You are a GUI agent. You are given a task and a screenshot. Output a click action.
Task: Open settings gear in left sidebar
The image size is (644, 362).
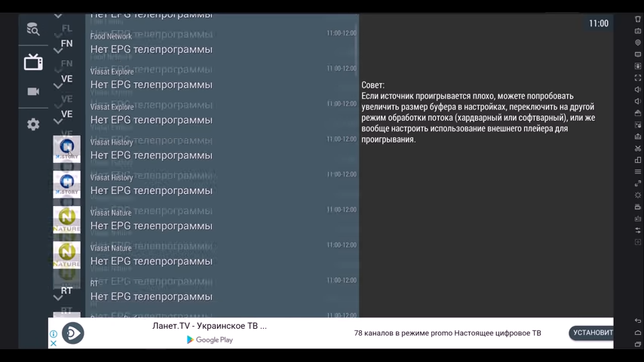[x=33, y=124]
